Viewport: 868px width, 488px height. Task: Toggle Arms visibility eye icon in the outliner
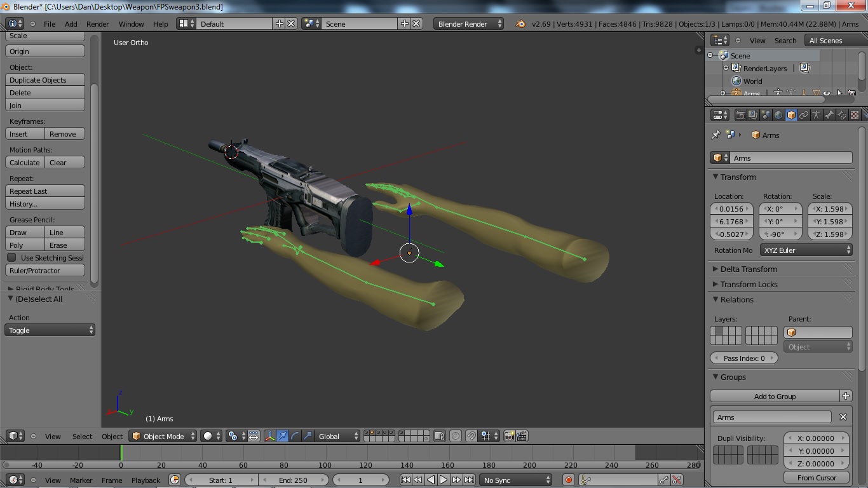click(827, 93)
